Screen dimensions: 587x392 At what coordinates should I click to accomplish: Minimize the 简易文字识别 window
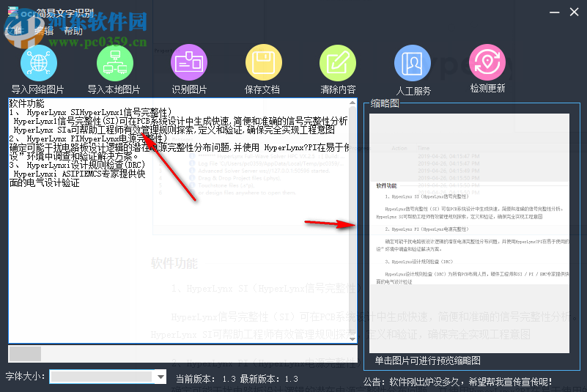(555, 12)
